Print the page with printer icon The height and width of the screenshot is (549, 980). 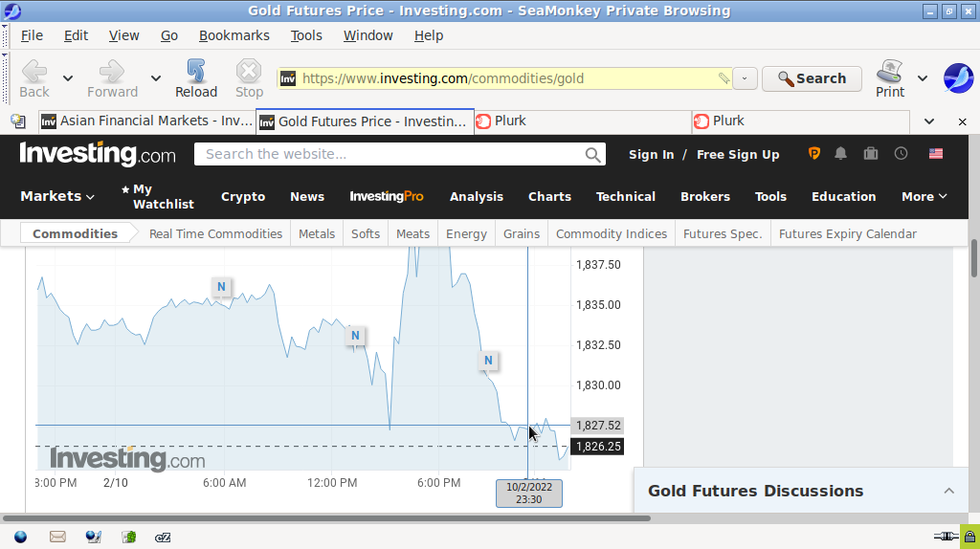pyautogui.click(x=889, y=72)
